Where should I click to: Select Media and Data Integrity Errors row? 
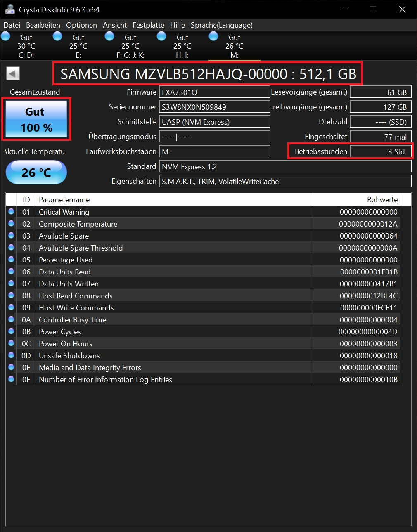[203, 367]
